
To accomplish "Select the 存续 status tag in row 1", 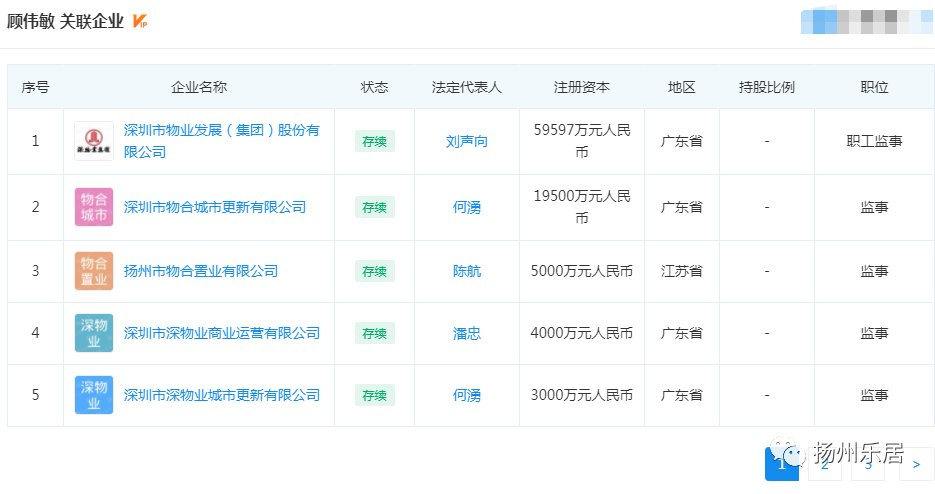I will click(x=374, y=141).
